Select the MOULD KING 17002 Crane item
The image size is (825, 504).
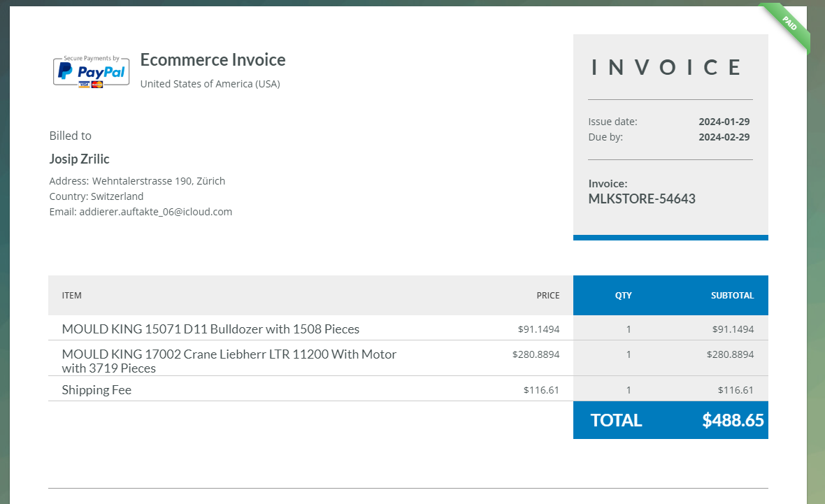coord(229,361)
